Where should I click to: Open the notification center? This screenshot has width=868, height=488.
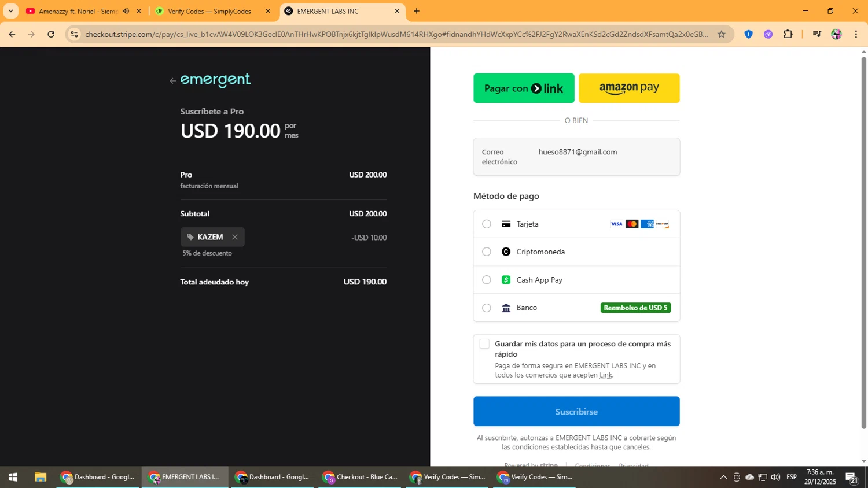(852, 477)
